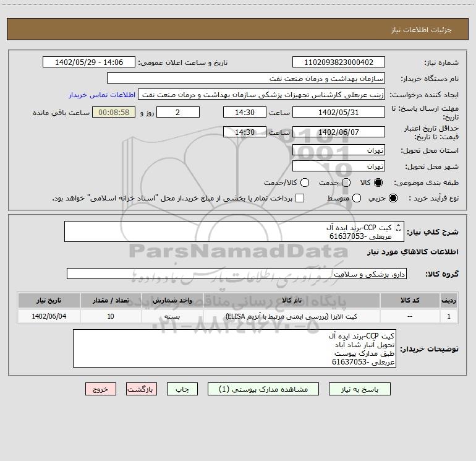Image resolution: width=476 pixels, height=461 pixels.
Task: Click the quantity cell showing 10
Action: click(x=111, y=316)
